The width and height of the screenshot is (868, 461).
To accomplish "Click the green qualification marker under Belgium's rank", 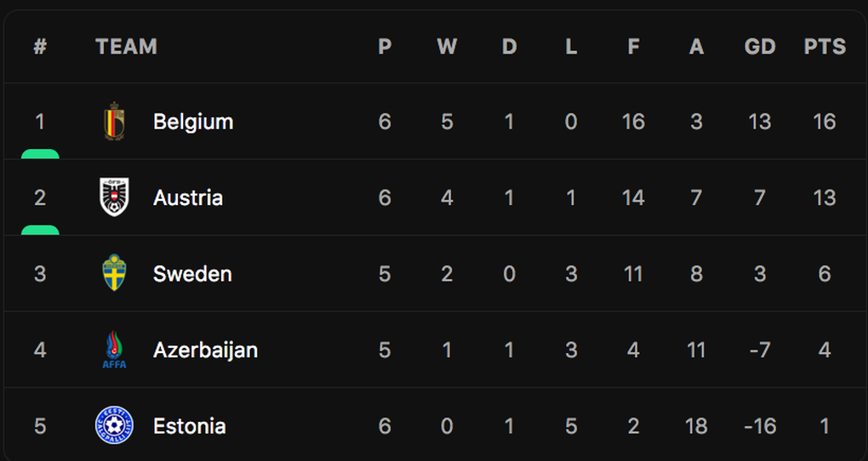I will tap(40, 154).
